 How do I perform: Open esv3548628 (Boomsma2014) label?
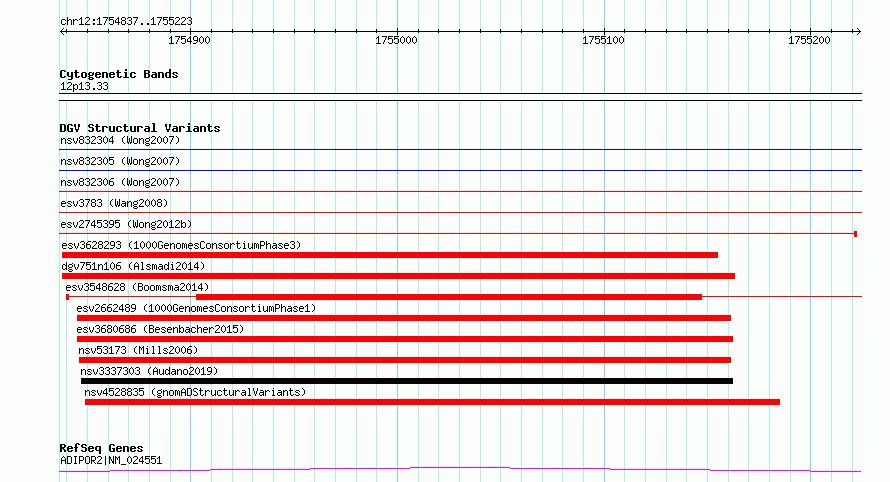137,287
